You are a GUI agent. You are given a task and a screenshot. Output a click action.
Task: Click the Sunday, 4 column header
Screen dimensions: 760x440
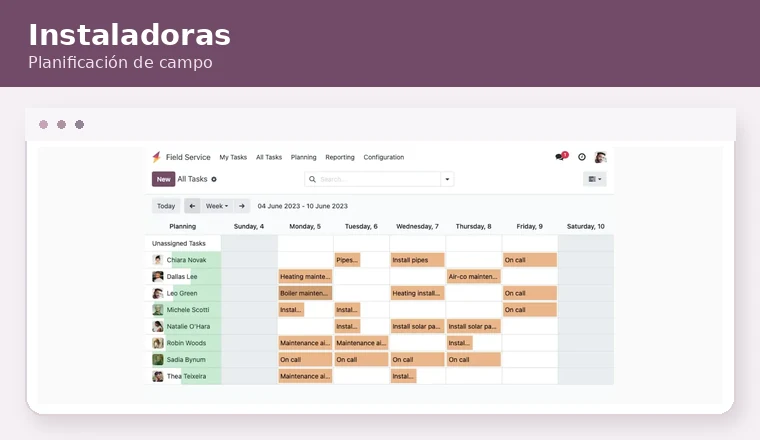(x=249, y=226)
